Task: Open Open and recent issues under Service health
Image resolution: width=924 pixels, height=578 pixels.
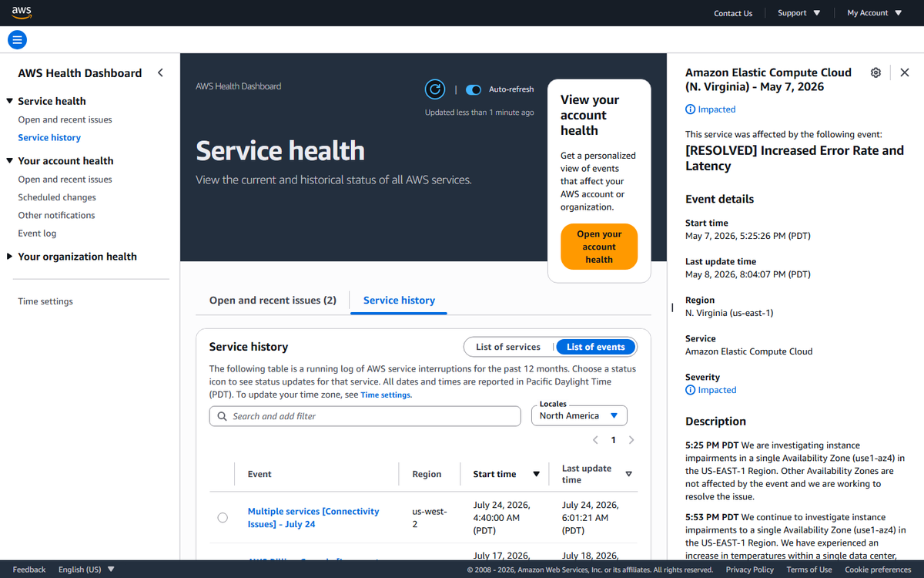Action: coord(65,119)
